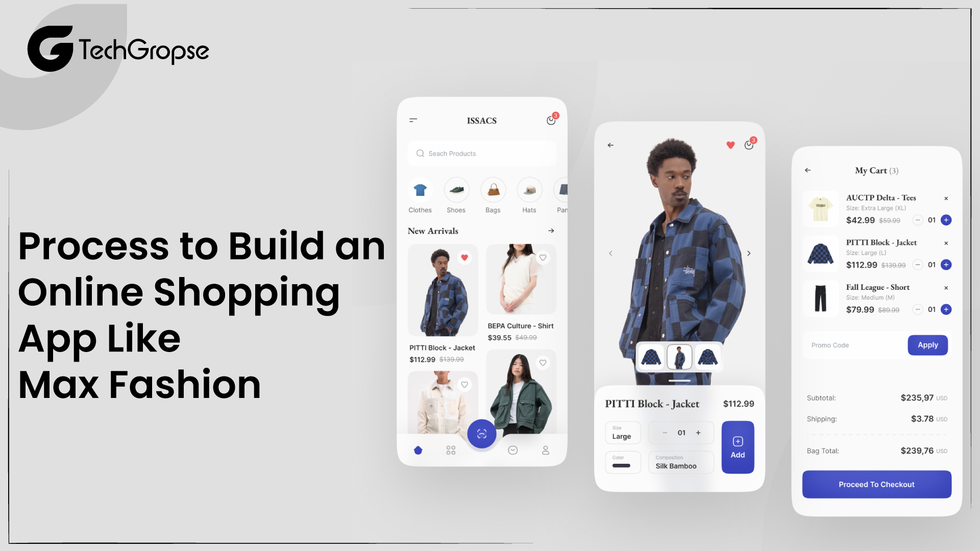Click the New Arrivals forward arrow

click(551, 230)
